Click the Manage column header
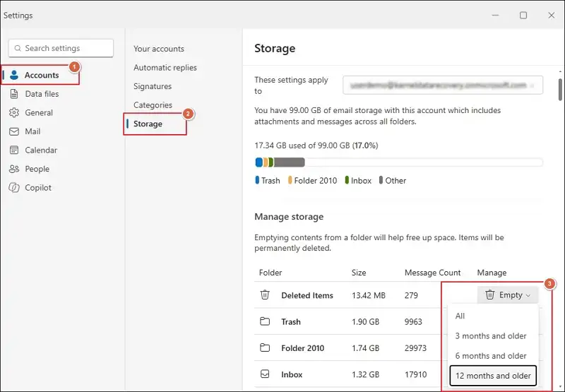Viewport: 565px width, 392px height. [492, 273]
